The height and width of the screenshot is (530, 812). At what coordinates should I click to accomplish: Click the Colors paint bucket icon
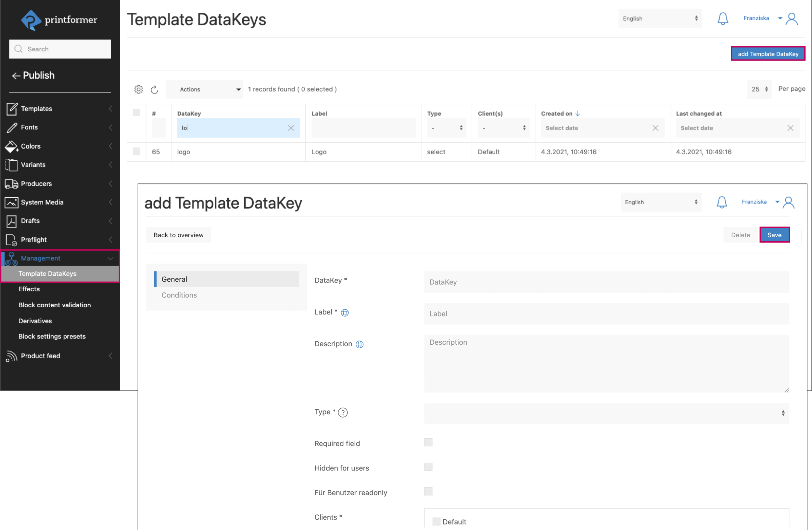[x=12, y=146]
